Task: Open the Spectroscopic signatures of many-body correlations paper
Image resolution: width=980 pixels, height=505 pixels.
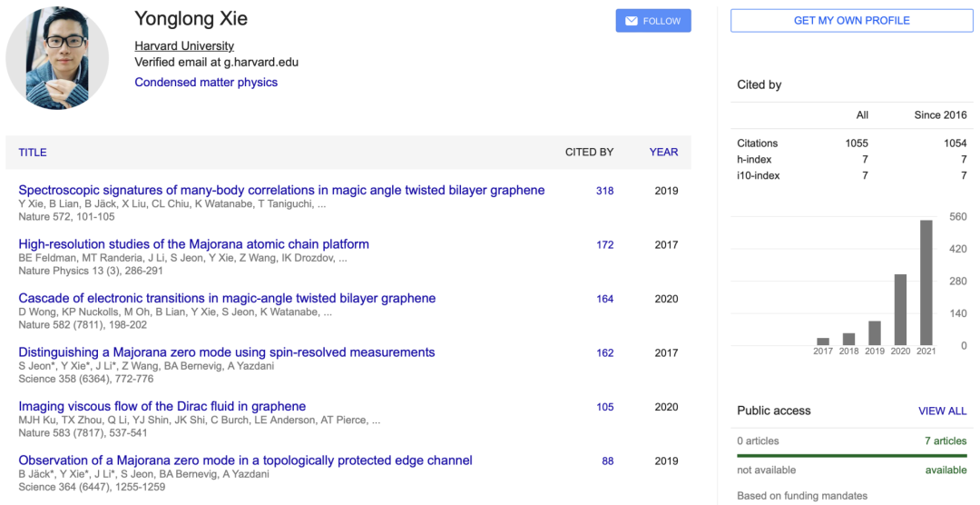Action: point(281,190)
